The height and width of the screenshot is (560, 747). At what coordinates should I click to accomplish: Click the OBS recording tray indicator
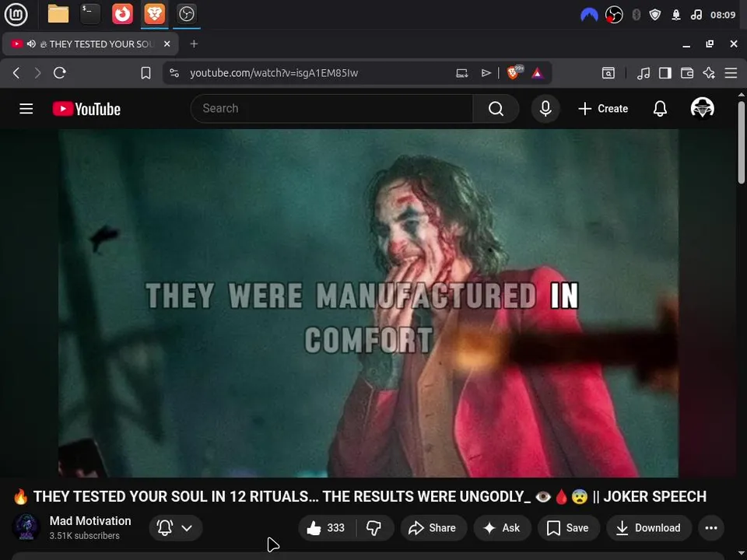614,16
